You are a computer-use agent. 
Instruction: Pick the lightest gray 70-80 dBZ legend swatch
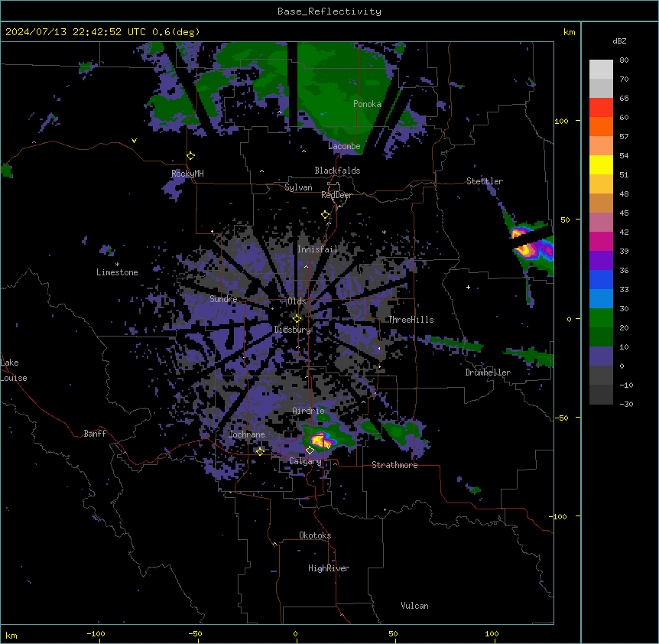pyautogui.click(x=601, y=70)
